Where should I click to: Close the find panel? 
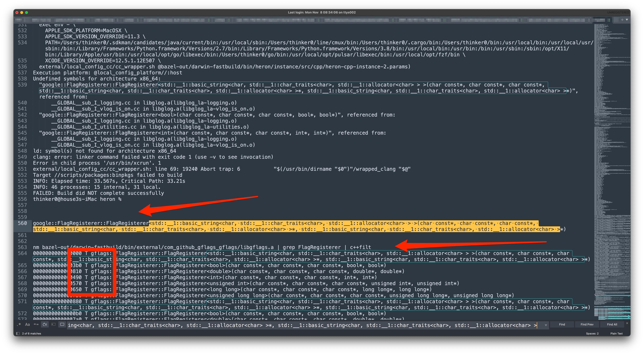pyautogui.click(x=627, y=323)
